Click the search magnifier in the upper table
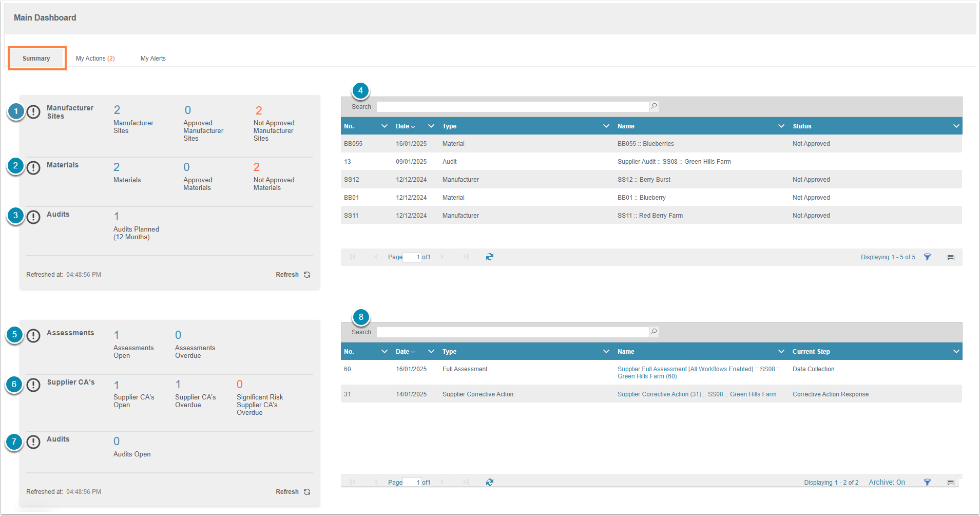This screenshot has height=516, width=980. [x=654, y=106]
